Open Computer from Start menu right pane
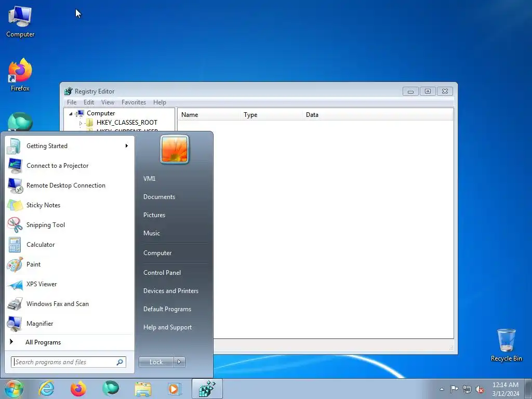Image resolution: width=532 pixels, height=399 pixels. click(x=157, y=253)
